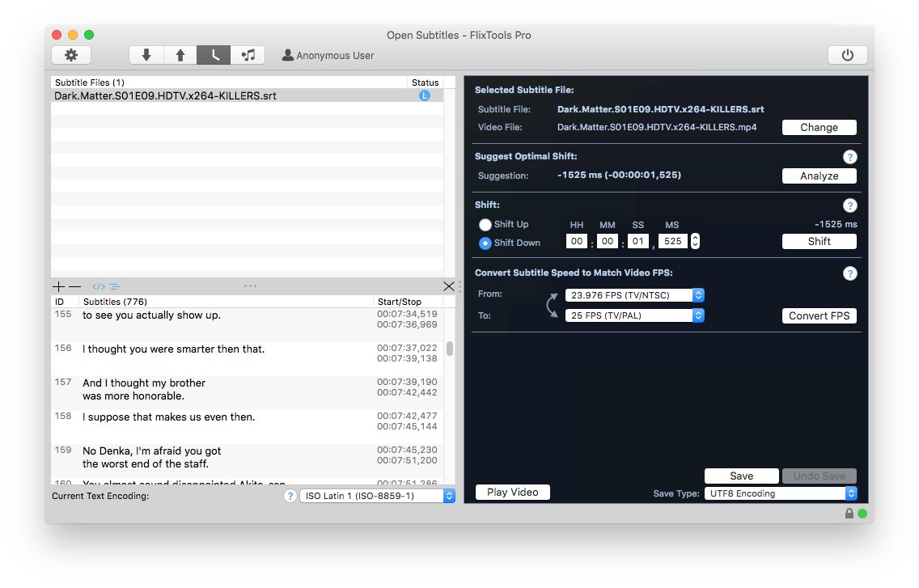Remove subtitle file with minus icon
This screenshot has height=588, width=919.
click(74, 286)
